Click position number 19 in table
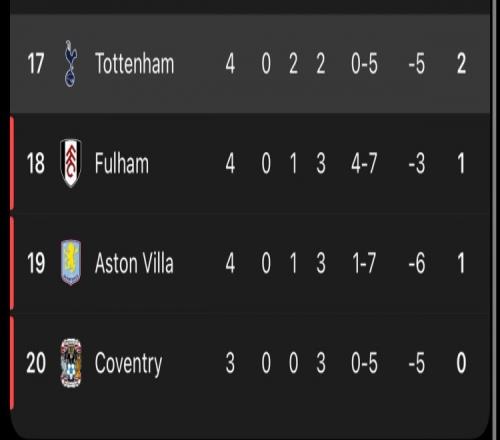This screenshot has height=440, width=500. tap(36, 263)
